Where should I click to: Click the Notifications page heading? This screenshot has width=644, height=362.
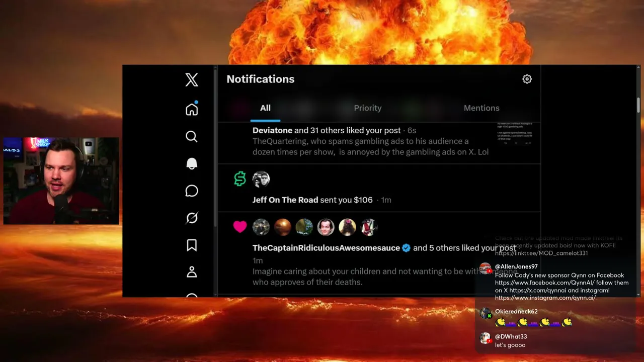click(260, 79)
